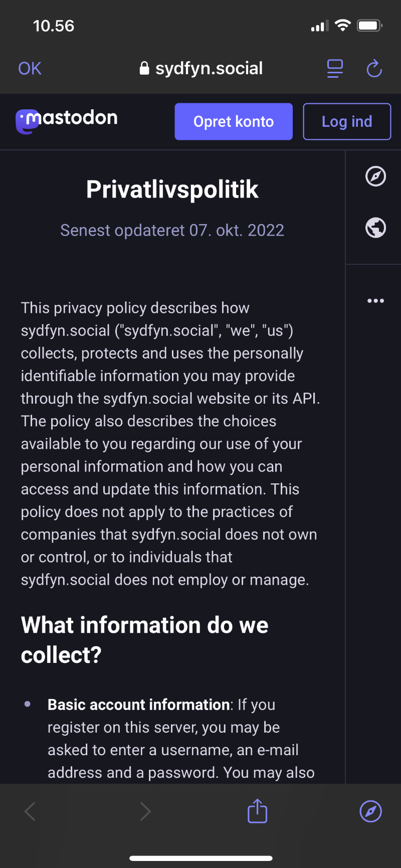Screen dimensions: 401x868
Task: Go forward with the right chevron
Action: point(145,811)
